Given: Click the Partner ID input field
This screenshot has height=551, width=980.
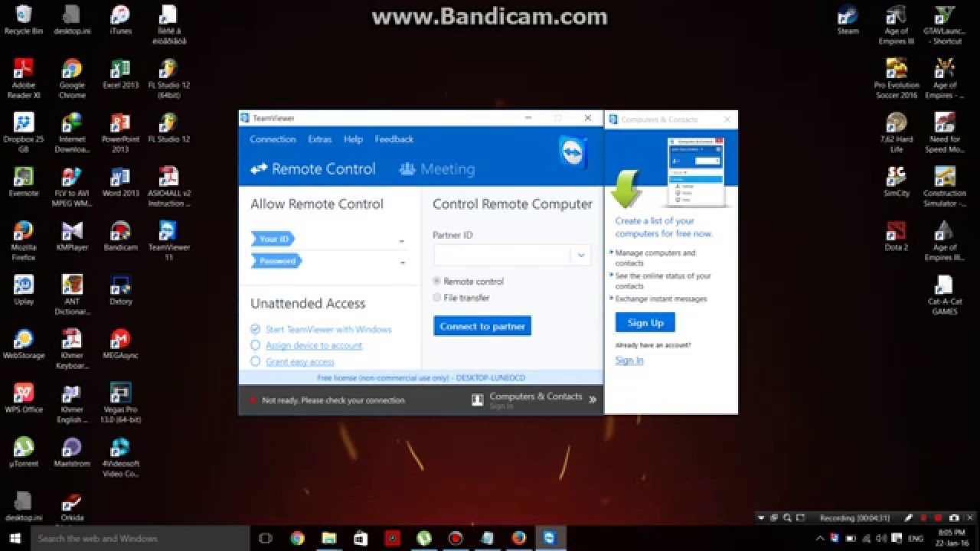Looking at the screenshot, I should tap(501, 255).
